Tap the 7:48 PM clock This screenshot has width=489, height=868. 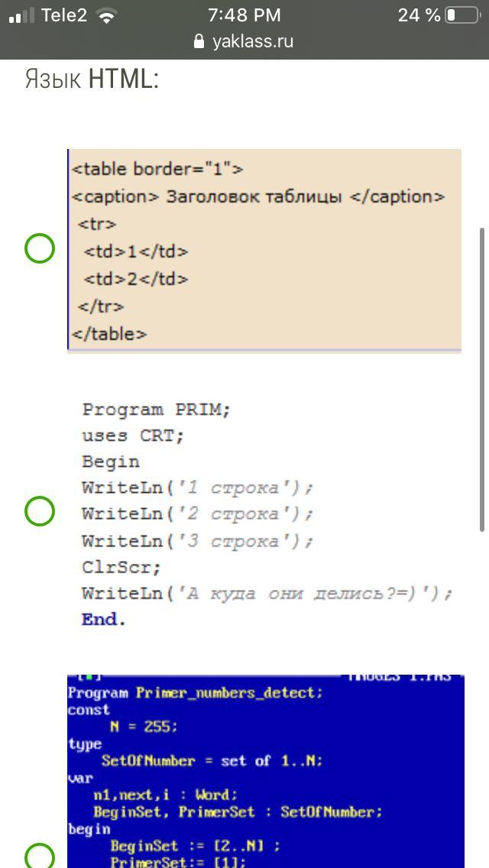tap(244, 15)
